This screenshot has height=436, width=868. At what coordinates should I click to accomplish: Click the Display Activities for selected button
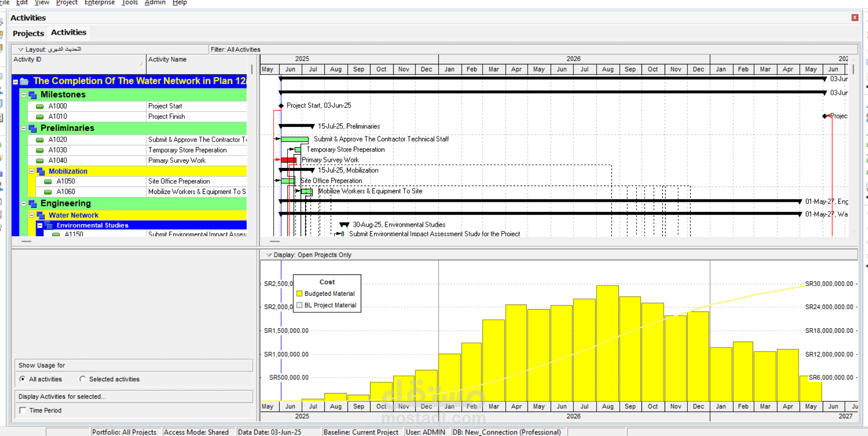tap(134, 397)
